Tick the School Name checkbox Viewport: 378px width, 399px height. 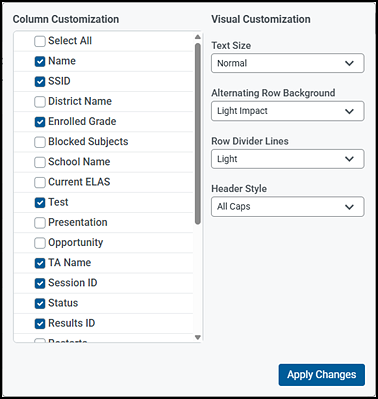coord(40,162)
